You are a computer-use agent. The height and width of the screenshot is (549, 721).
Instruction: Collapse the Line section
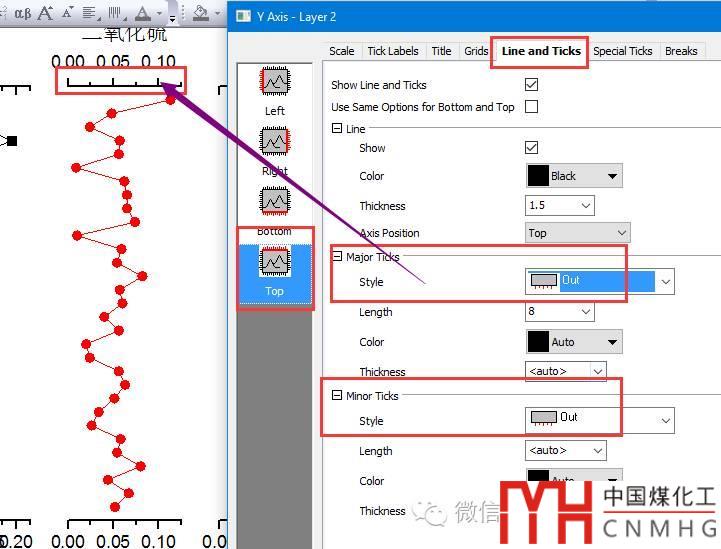(x=337, y=128)
